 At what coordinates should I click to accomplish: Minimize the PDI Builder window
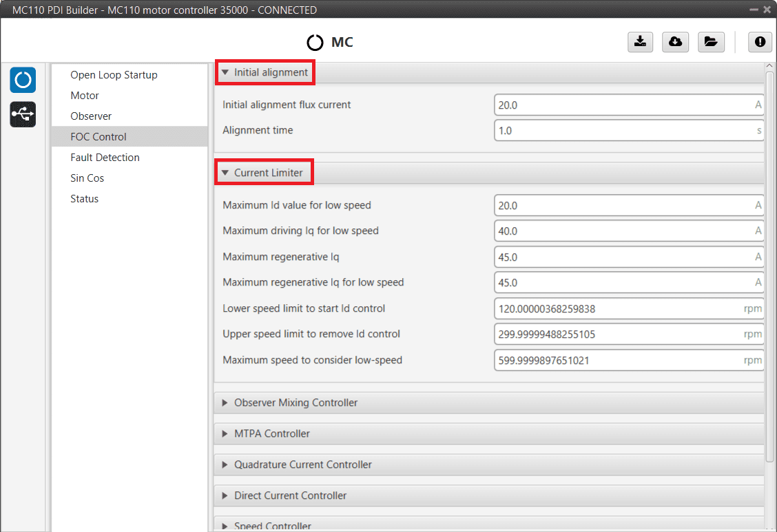pyautogui.click(x=754, y=10)
